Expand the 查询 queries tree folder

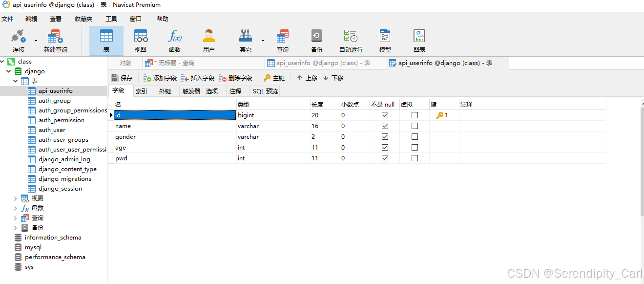click(x=16, y=218)
